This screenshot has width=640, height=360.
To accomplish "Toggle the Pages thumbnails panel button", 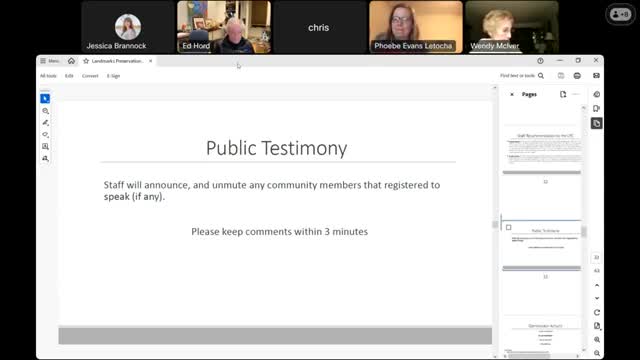I will [596, 123].
